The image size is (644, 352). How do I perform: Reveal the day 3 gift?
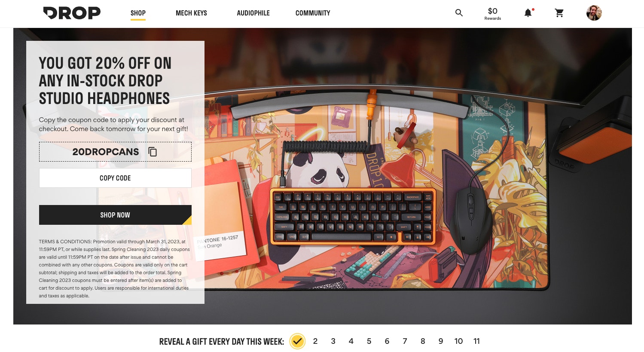333,341
